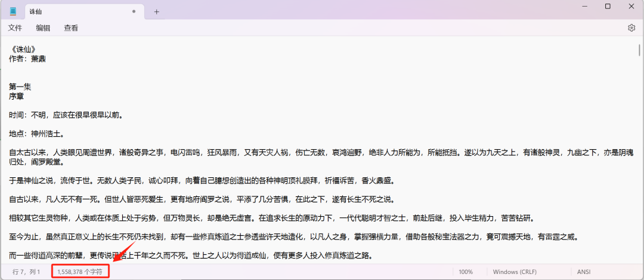Click the vertical scrollbar thumb

click(639, 50)
